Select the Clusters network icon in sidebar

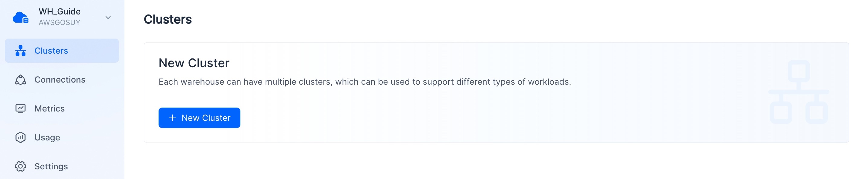pyautogui.click(x=21, y=51)
